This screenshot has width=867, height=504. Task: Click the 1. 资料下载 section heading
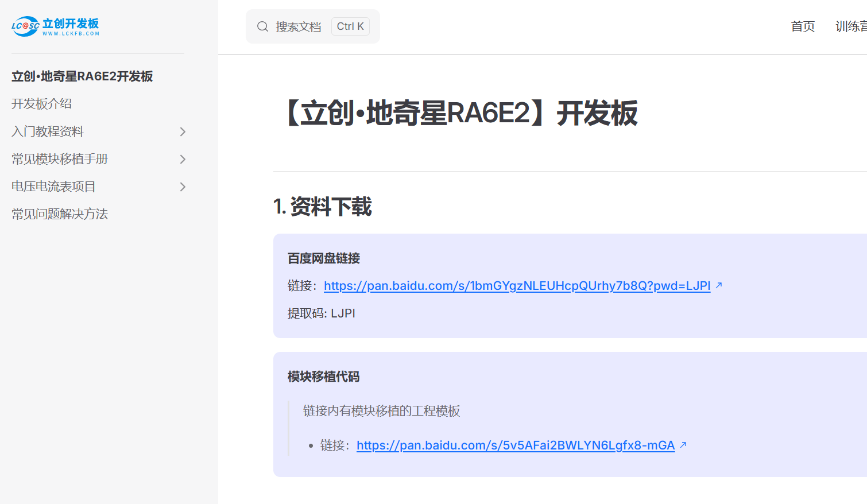click(x=323, y=207)
